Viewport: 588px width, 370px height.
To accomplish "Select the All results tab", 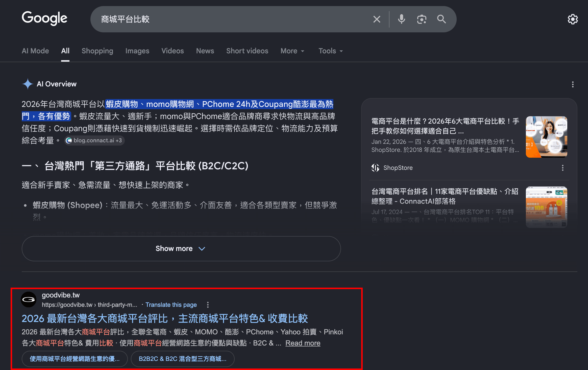I will [x=65, y=51].
